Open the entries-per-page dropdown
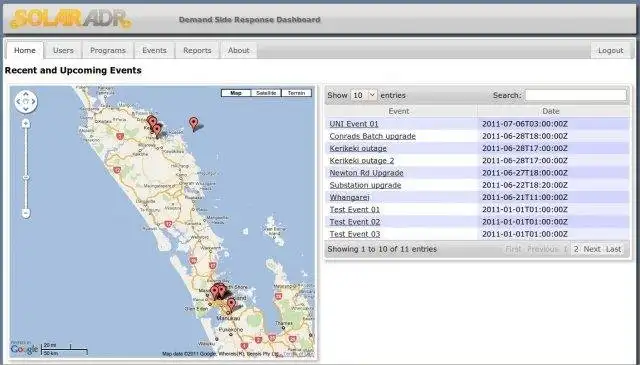Viewport: 640px width, 365px height. coord(364,95)
